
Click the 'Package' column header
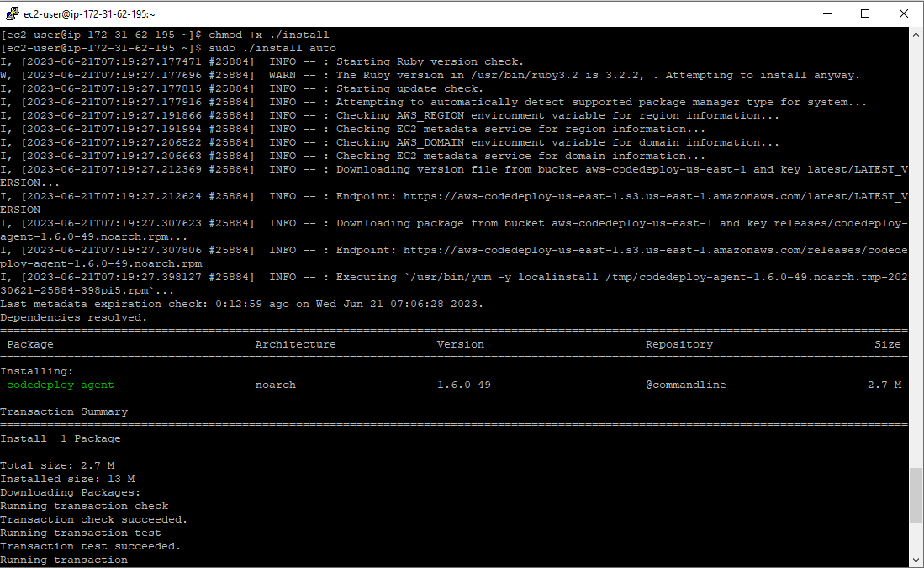tap(30, 344)
